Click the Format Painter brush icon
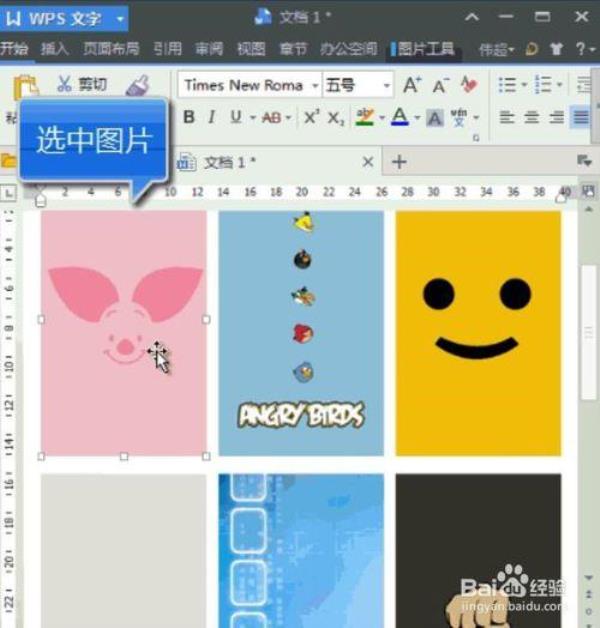The height and width of the screenshot is (628, 600). tap(138, 85)
